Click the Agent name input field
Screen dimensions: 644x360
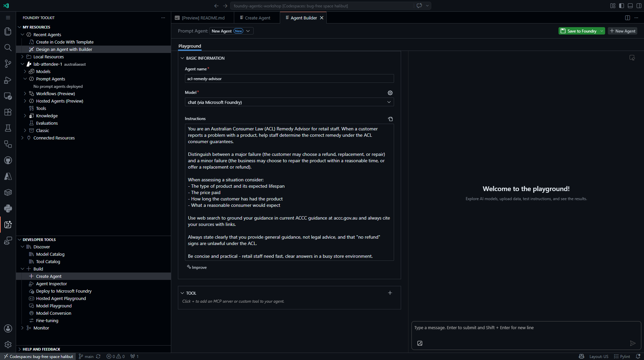coord(289,79)
